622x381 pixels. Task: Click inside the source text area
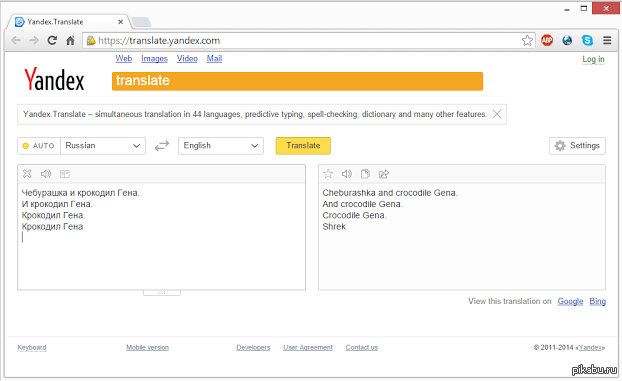tap(161, 238)
